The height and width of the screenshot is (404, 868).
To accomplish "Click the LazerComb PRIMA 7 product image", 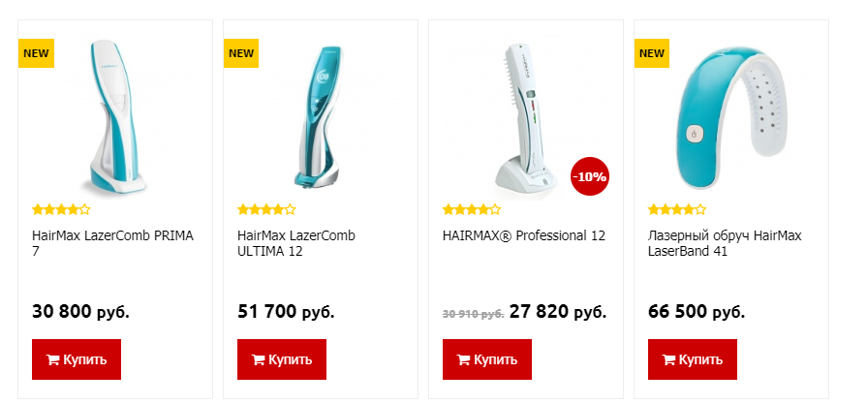I will pos(115,116).
